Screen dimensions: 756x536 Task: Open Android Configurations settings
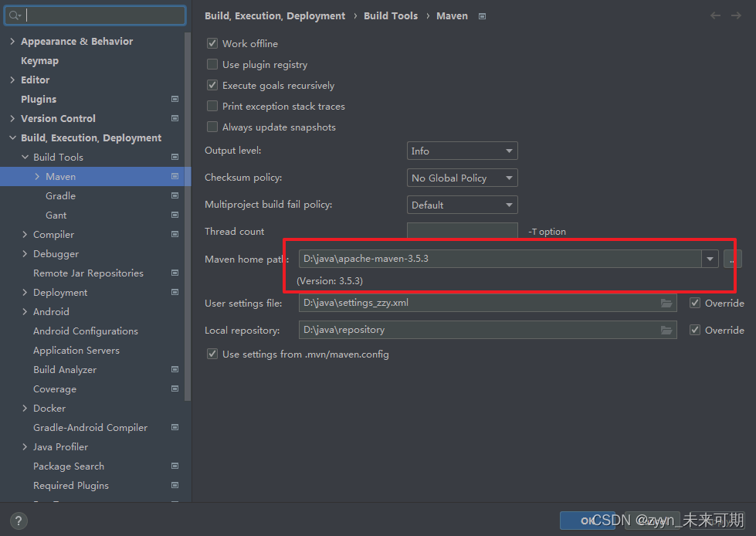[86, 331]
